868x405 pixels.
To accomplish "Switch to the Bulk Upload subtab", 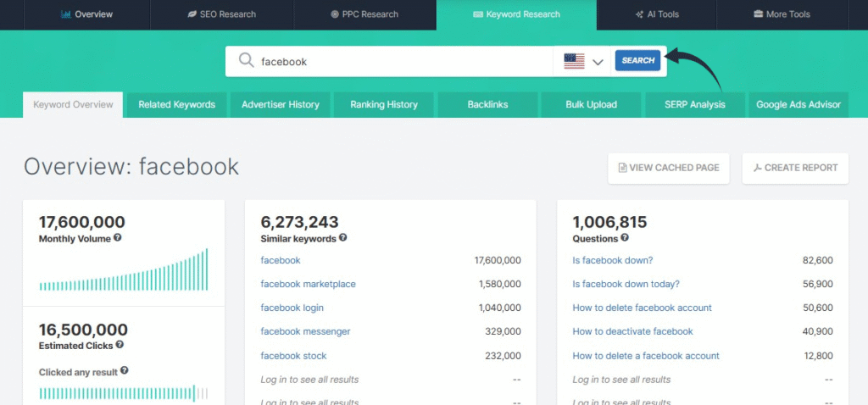I will tap(591, 104).
